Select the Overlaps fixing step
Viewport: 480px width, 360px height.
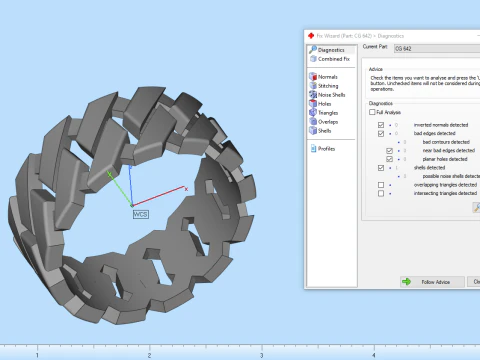pos(323,122)
